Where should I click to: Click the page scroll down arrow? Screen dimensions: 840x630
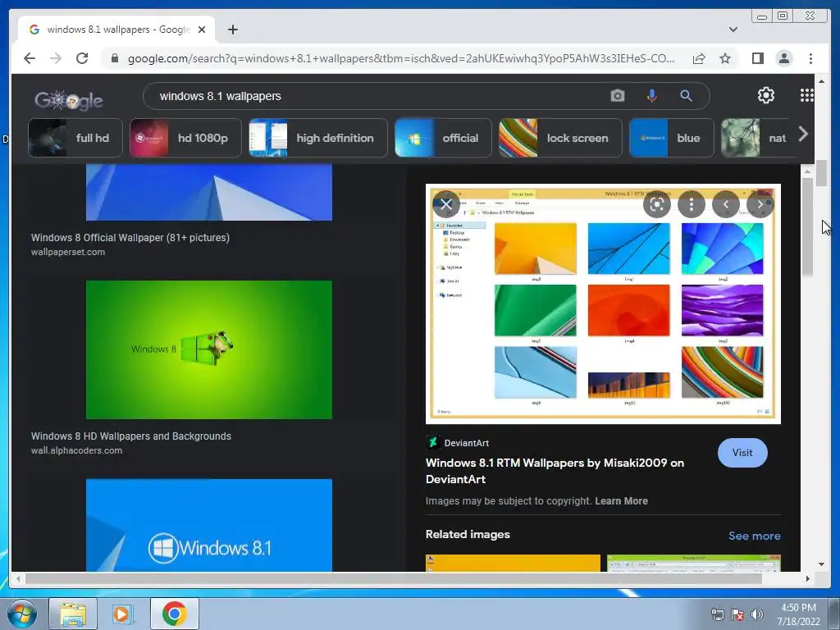[821, 564]
